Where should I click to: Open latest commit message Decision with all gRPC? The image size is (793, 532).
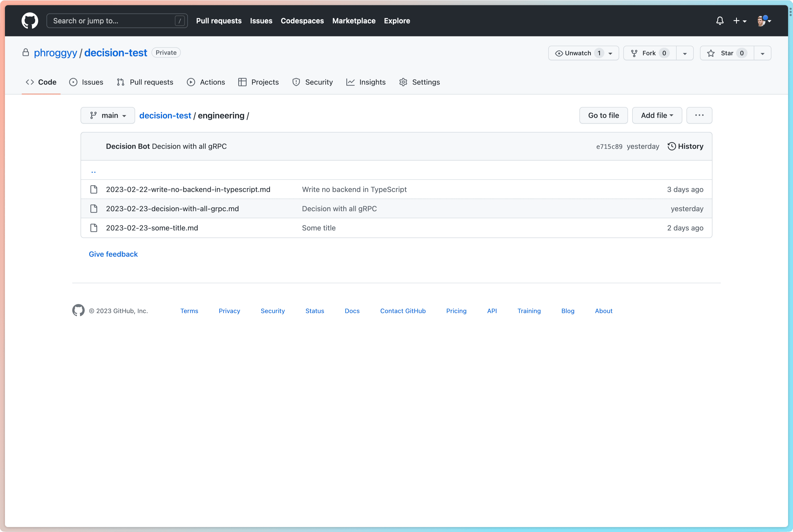point(189,146)
